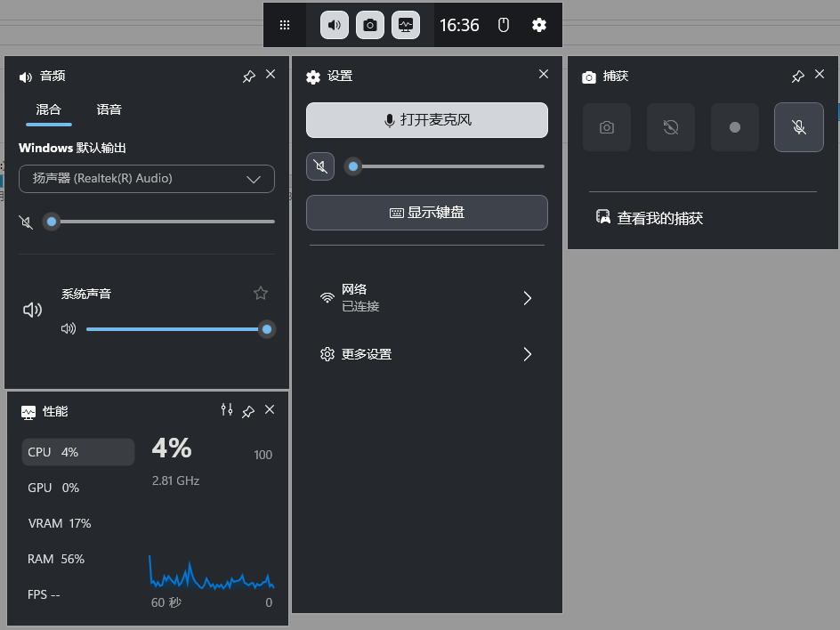Unmute the Realtek speaker output

point(25,222)
